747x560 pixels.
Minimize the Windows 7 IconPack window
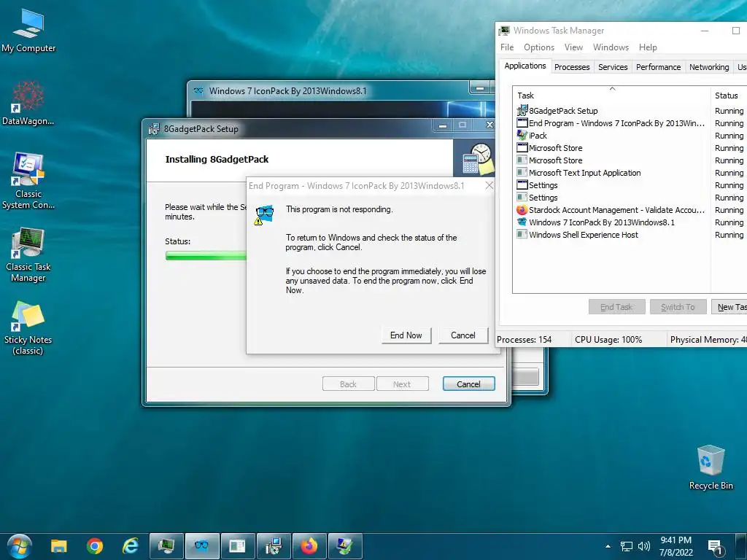(x=480, y=88)
